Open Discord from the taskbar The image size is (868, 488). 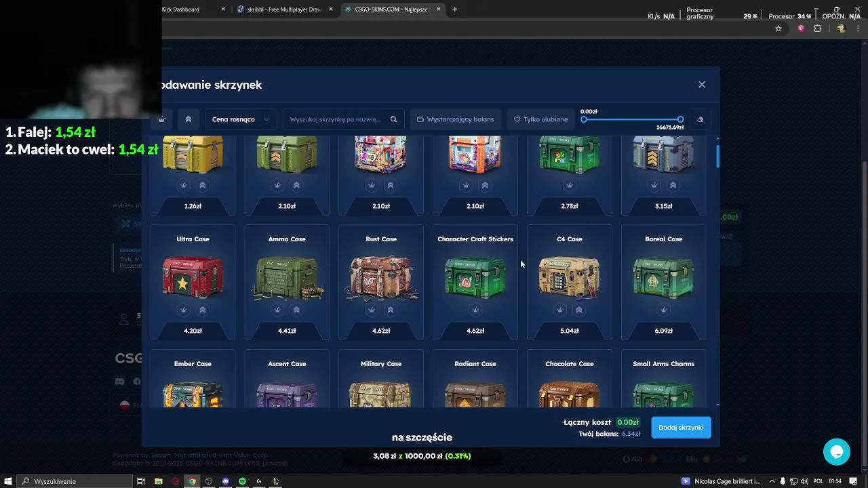coord(226,481)
